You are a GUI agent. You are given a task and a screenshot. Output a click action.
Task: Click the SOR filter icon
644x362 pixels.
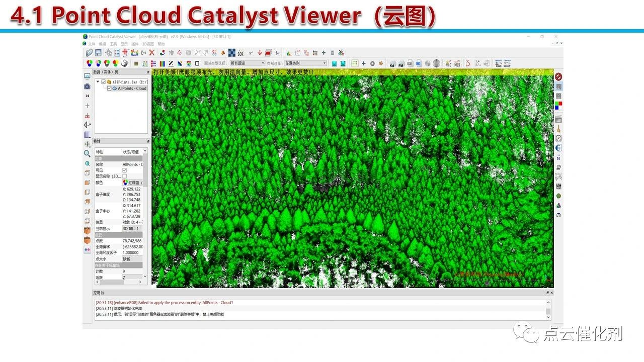coord(240,53)
